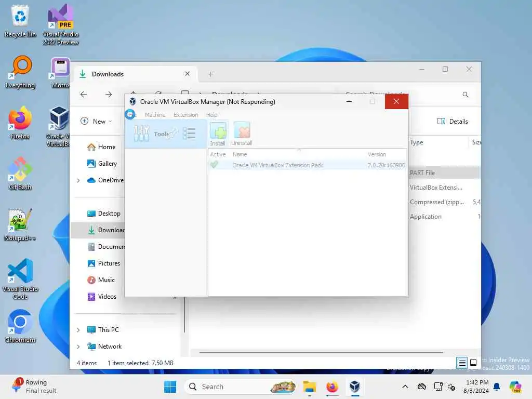Expand the This PC tree node
Screen dimensions: 532x399
coord(78,330)
